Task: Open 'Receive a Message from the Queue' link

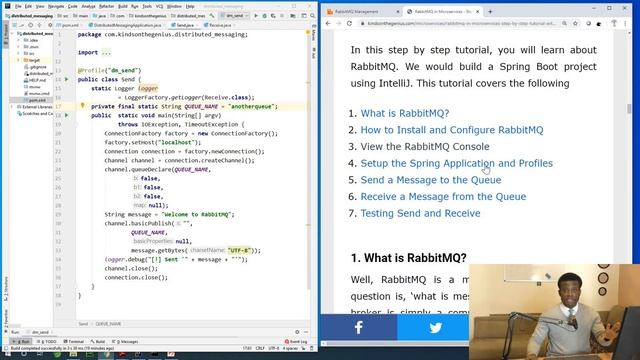Action: tap(443, 197)
